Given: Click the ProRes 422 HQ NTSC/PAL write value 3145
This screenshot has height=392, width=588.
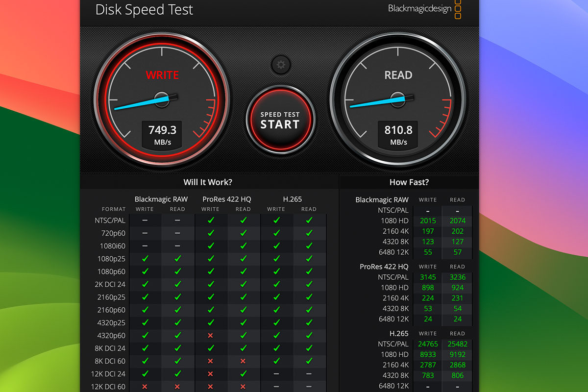Looking at the screenshot, I should pos(428,277).
